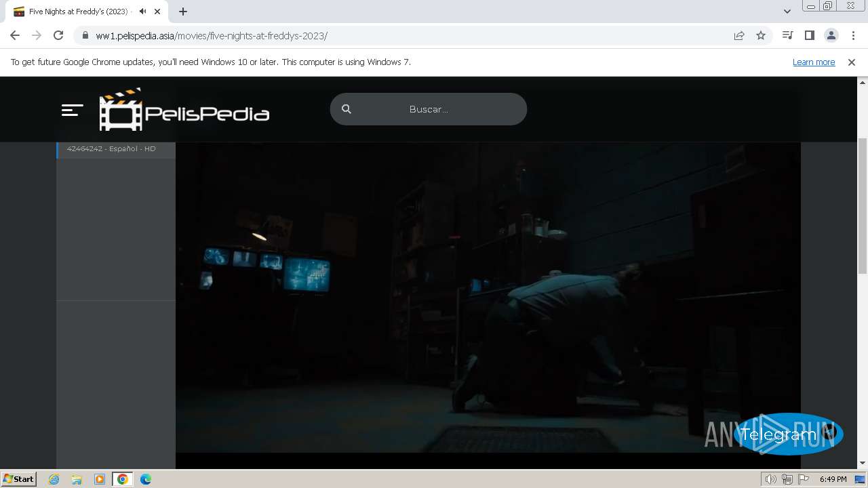Click scrollbar down arrow
The width and height of the screenshot is (868, 488).
pos(863,463)
